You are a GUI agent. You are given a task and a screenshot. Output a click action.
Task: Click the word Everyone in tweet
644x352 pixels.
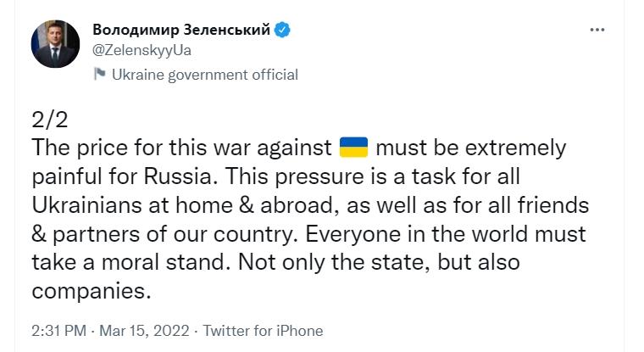coord(353,234)
